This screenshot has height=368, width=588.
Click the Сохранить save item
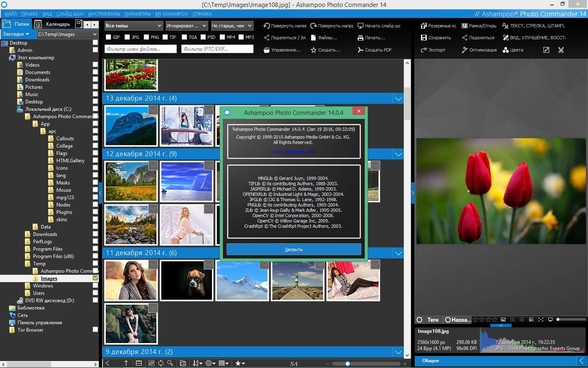tap(436, 38)
